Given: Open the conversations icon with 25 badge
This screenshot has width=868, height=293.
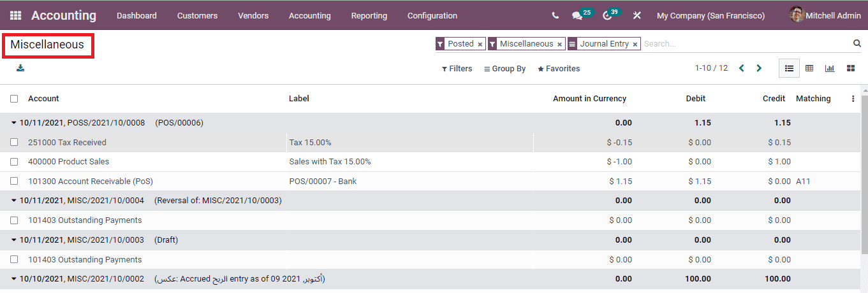Looking at the screenshot, I should tap(577, 15).
